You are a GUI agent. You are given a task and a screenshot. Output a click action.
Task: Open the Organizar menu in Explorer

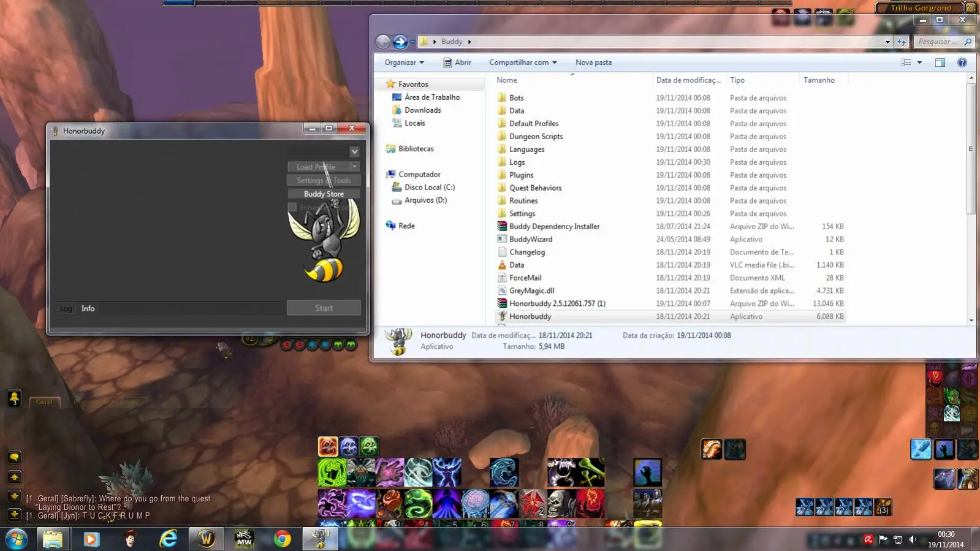tap(404, 63)
